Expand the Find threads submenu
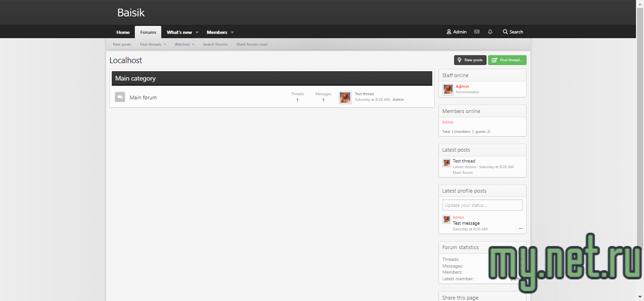 [x=165, y=45]
